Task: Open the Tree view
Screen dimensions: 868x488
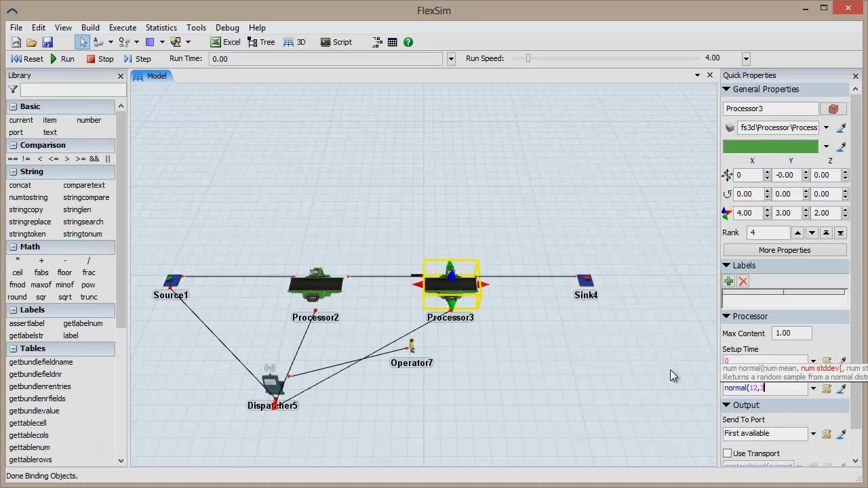Action: click(x=260, y=42)
